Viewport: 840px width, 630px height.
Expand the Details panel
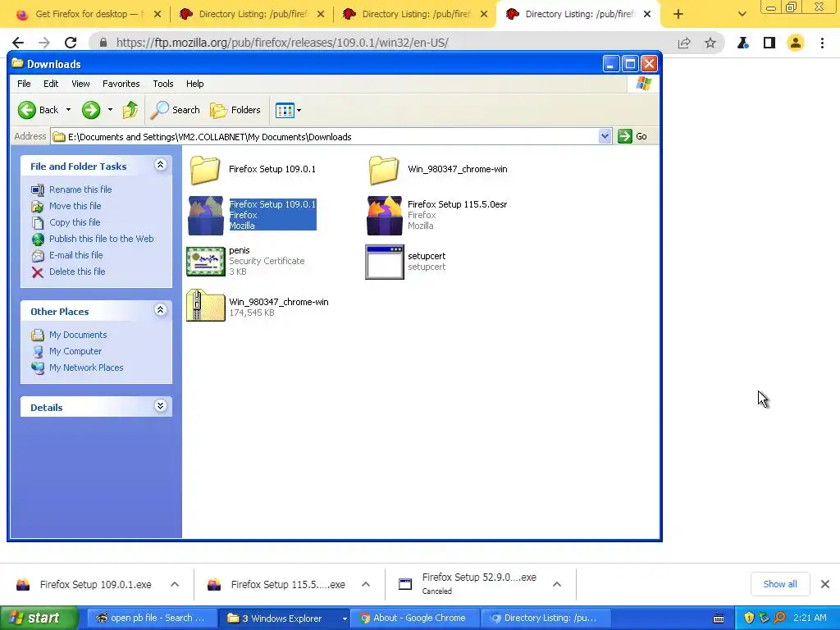tap(160, 406)
